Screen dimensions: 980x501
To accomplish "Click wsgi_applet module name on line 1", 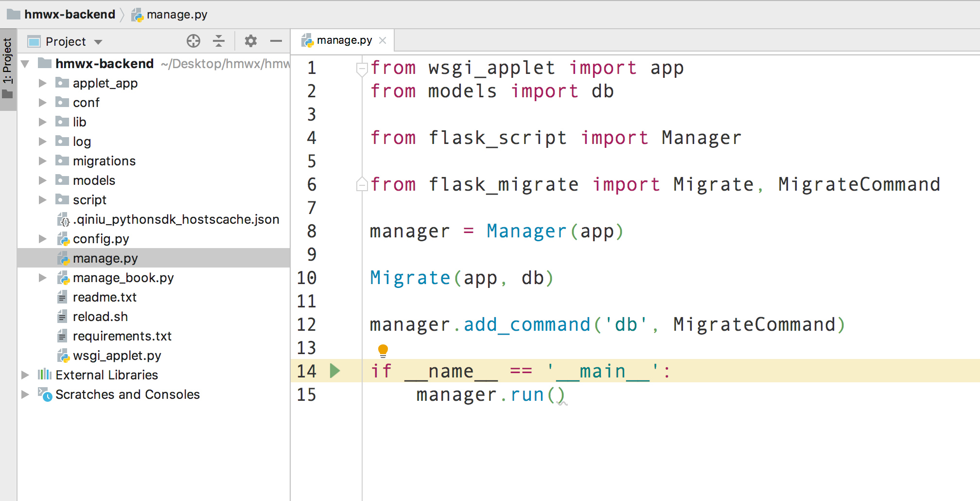I will 491,68.
